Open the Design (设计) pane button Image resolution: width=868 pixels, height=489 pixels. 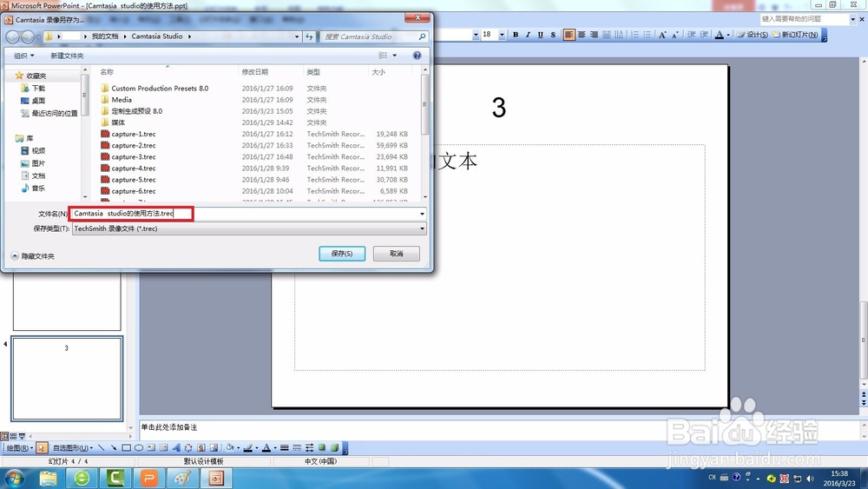tap(753, 35)
